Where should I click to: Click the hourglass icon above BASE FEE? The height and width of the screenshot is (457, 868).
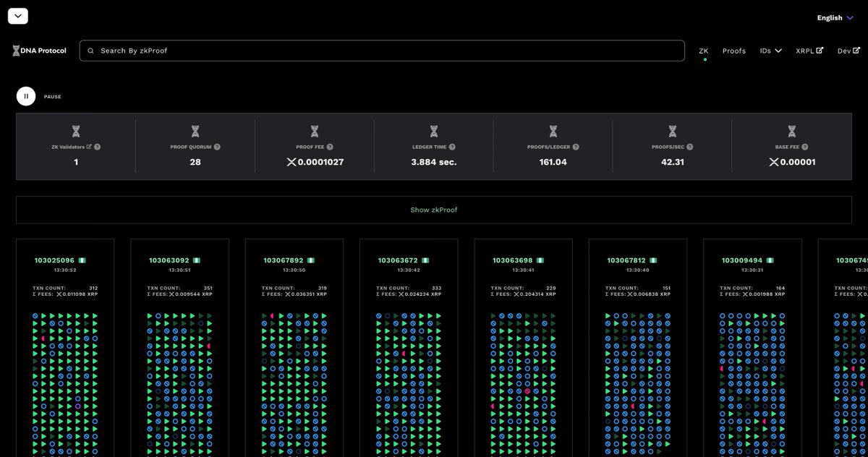coord(791,130)
